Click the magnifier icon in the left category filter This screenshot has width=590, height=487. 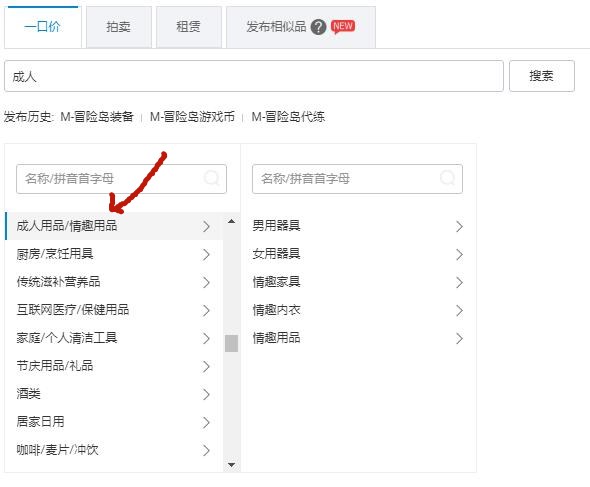[212, 178]
